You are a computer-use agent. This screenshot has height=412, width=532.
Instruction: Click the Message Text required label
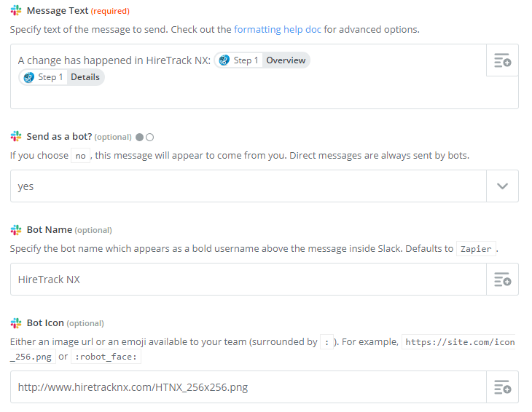point(78,11)
